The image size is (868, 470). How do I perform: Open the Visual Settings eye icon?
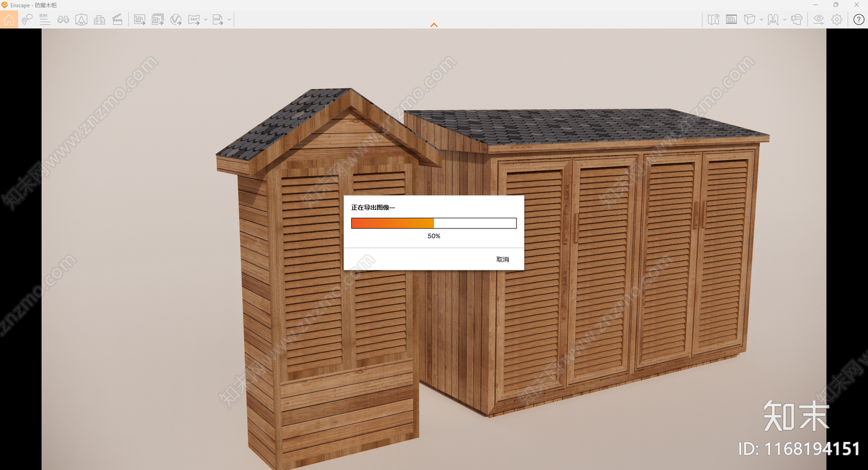tap(819, 20)
